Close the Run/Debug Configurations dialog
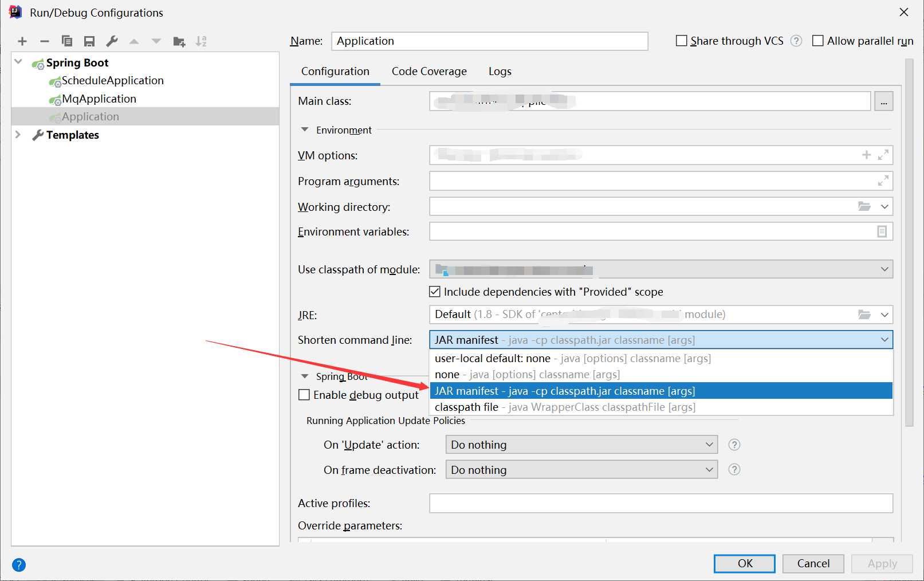924x581 pixels. pyautogui.click(x=904, y=12)
